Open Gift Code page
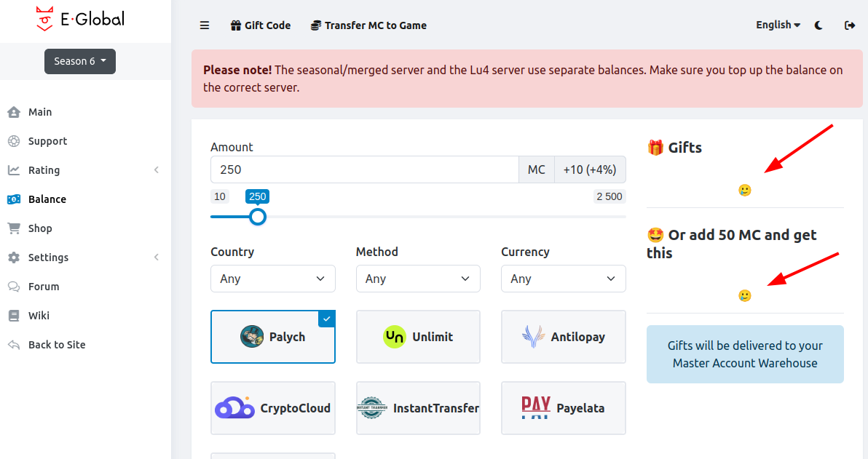 (261, 25)
